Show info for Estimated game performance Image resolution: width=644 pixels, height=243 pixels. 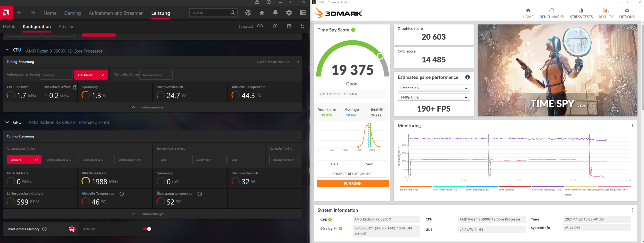[x=467, y=77]
